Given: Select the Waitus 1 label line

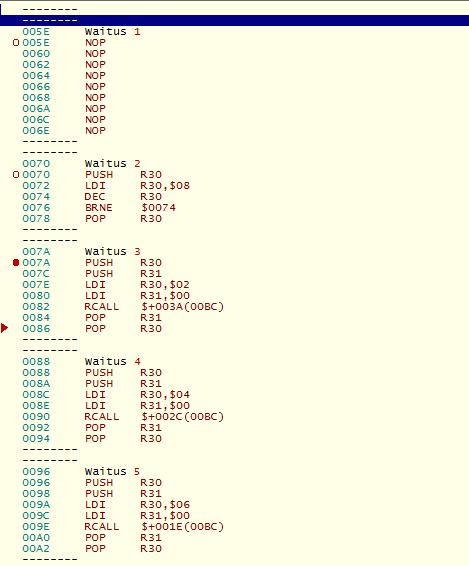Looking at the screenshot, I should pyautogui.click(x=234, y=31).
